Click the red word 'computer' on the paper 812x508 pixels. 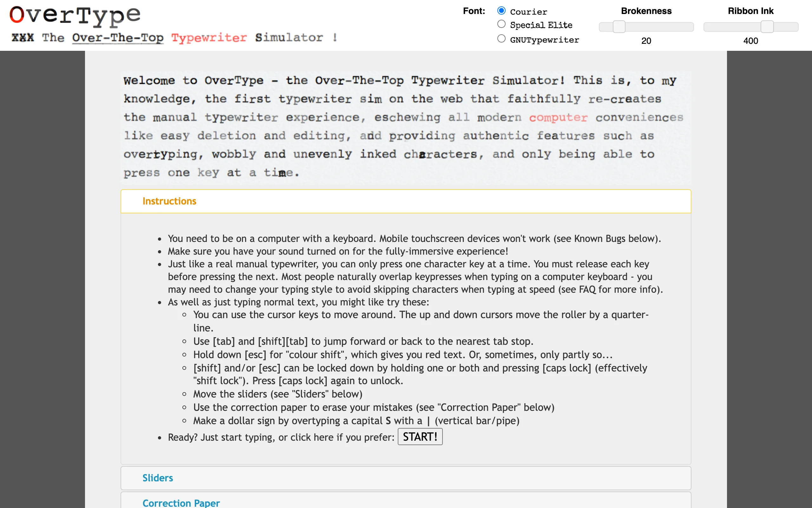(558, 117)
